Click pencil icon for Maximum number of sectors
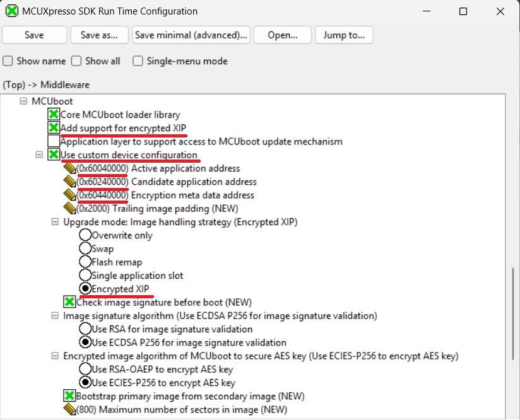This screenshot has height=420, width=520. click(69, 409)
